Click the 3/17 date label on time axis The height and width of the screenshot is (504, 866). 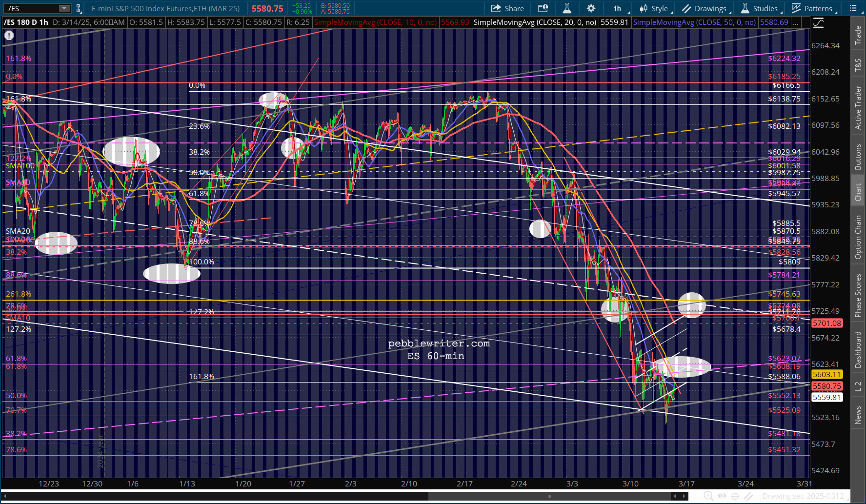click(x=686, y=484)
